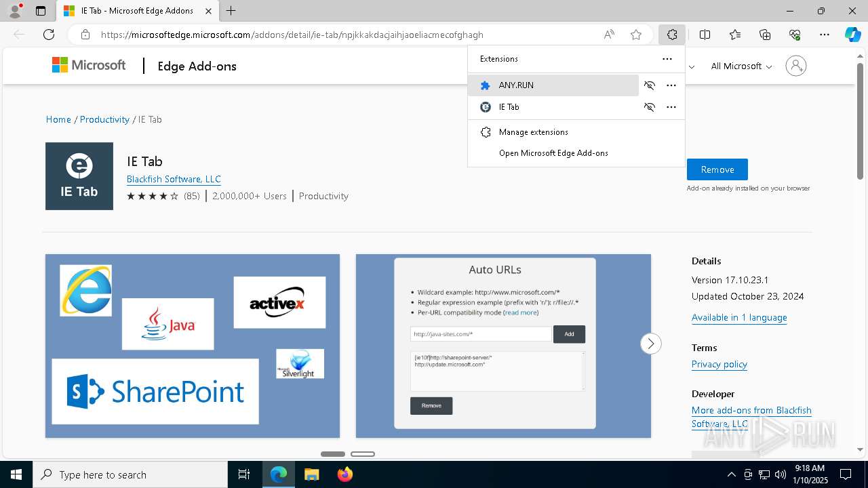Click the Updated October 23, 2024 text
Viewport: 868px width, 488px height.
click(x=748, y=296)
